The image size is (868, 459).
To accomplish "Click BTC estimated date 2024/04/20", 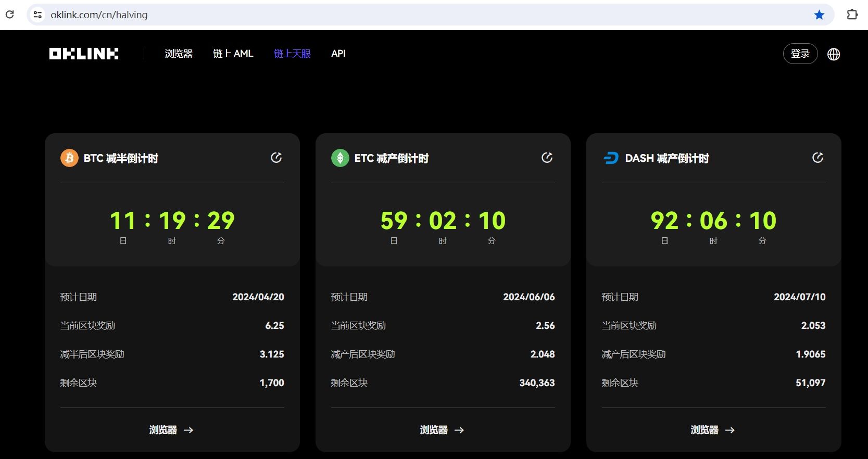I will tap(258, 297).
